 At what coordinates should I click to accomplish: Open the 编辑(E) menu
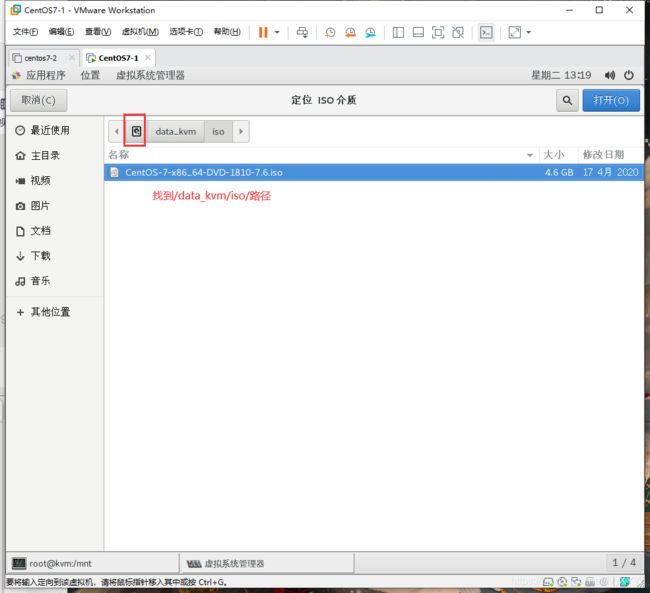[61, 32]
